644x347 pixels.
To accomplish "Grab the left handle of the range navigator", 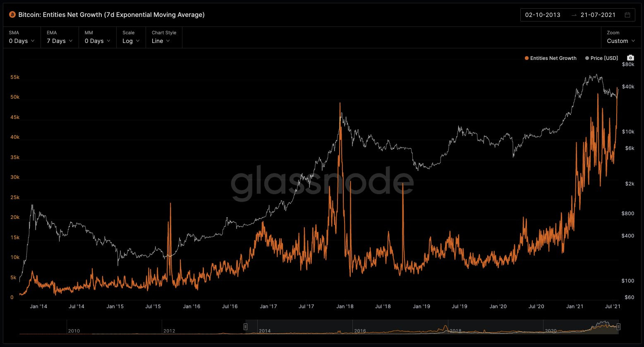I will 245,327.
